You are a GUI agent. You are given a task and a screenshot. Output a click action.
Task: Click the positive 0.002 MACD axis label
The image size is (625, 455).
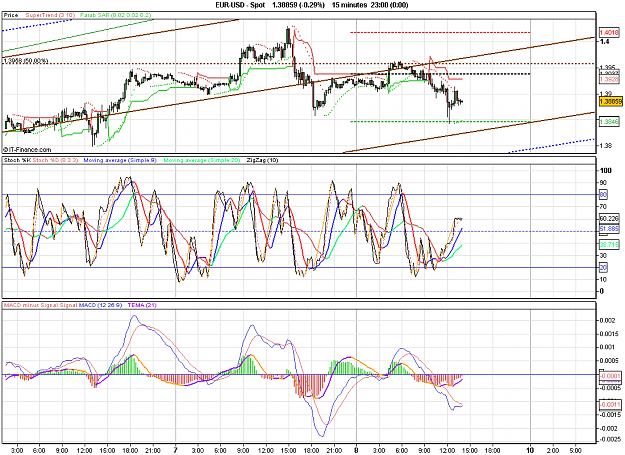pos(607,321)
